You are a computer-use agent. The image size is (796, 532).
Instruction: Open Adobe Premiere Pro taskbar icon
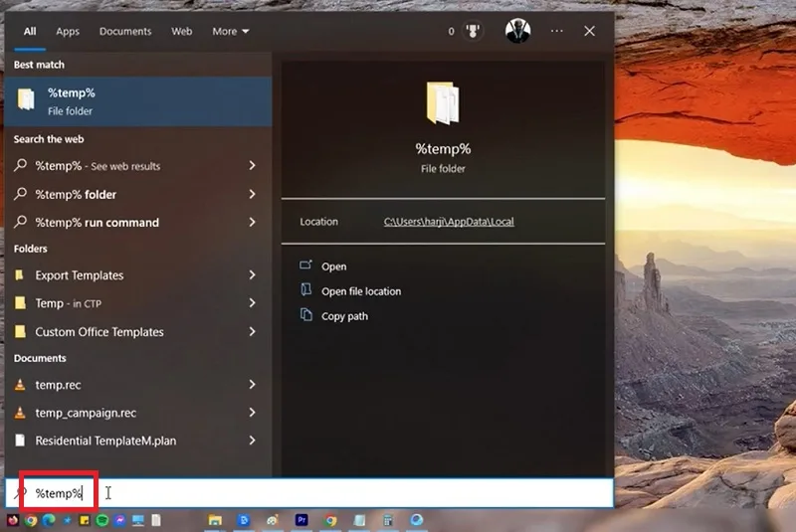pos(301,520)
